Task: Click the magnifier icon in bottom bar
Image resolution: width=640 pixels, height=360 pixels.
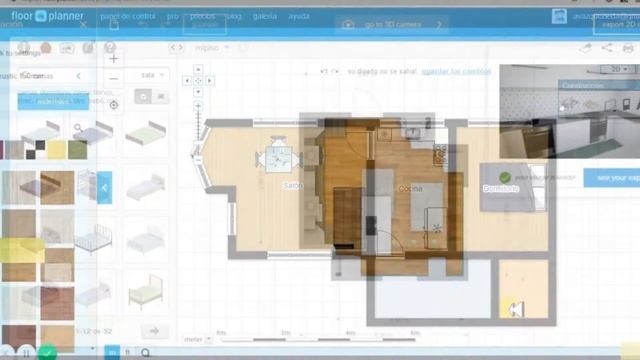Action: tap(145, 352)
